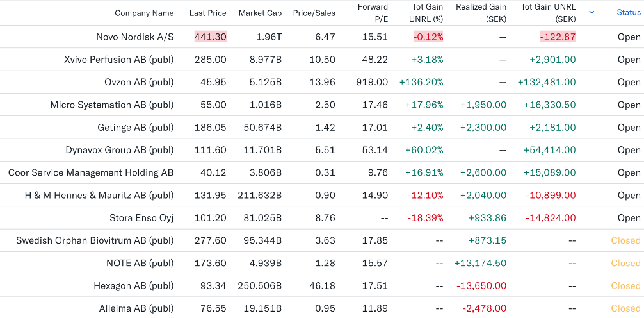Click Closed status of Swedish Orphan Biovitrum
Viewport: 644px width, 318px height.
tap(625, 240)
